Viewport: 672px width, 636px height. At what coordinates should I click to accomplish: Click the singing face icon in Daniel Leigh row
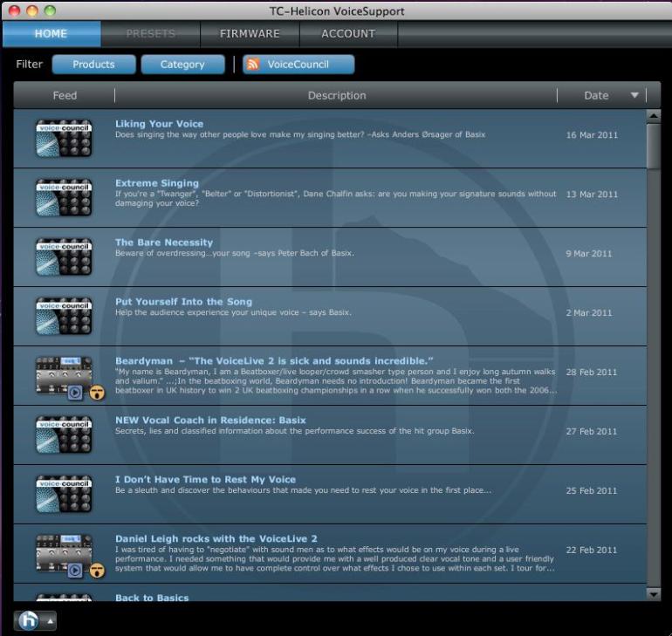tap(97, 570)
